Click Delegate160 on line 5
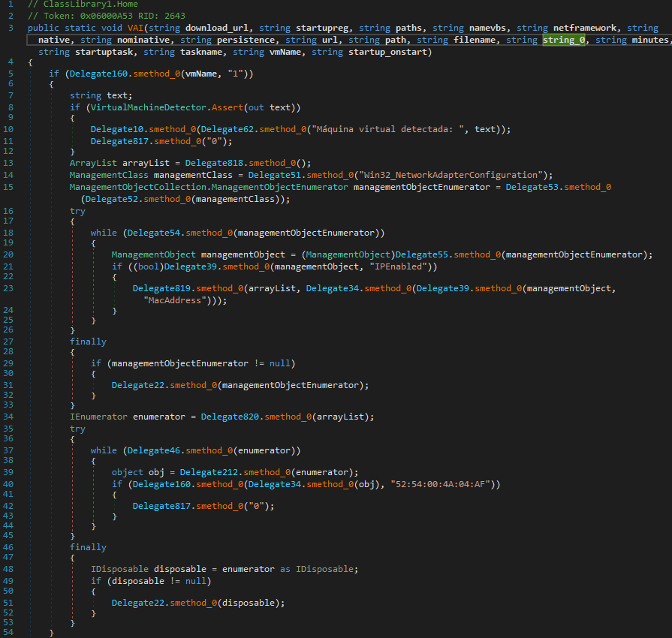This screenshot has height=638, width=672. tap(98, 74)
